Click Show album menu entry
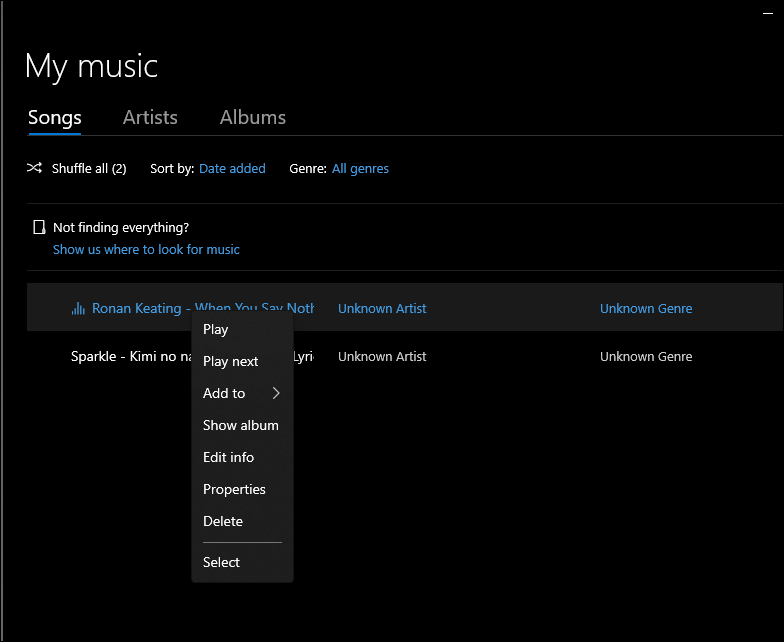This screenshot has width=784, height=642. click(241, 425)
